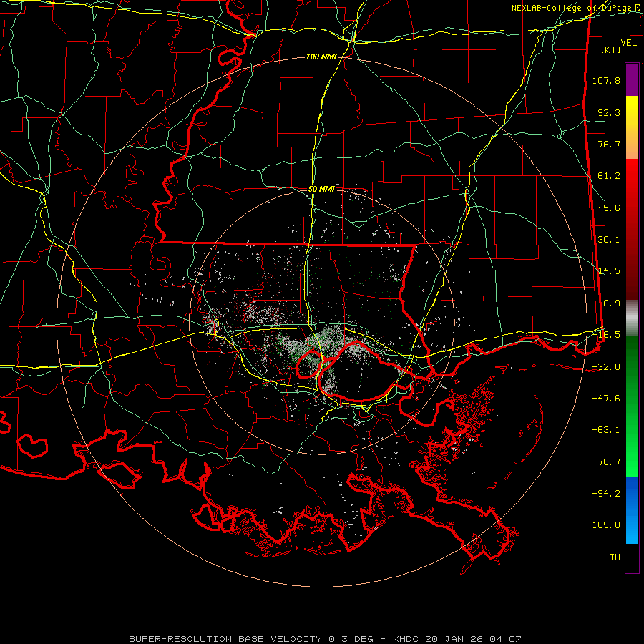This screenshot has width=644, height=644.
Task: Click the green segment of the velocity scale
Action: (x=632, y=406)
